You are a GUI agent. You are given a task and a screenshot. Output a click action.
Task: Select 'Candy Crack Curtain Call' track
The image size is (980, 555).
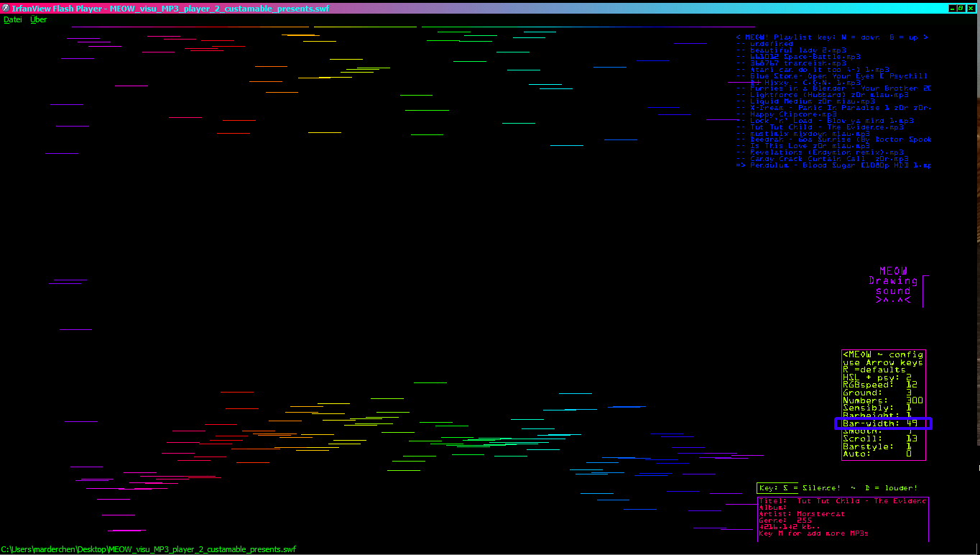(x=823, y=159)
